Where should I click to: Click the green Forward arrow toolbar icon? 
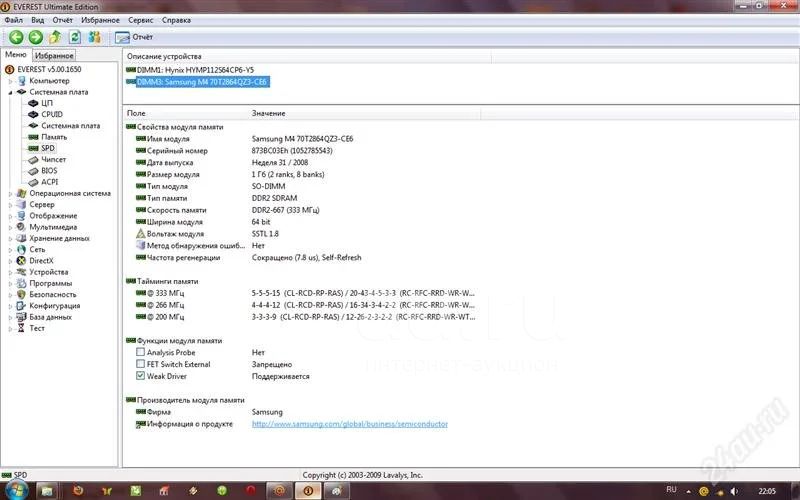click(x=36, y=37)
